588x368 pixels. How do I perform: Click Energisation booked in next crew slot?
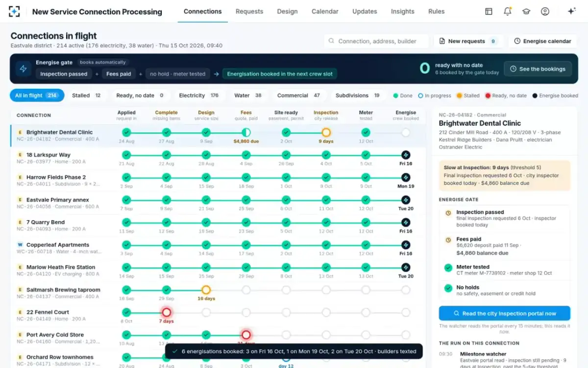click(x=279, y=74)
